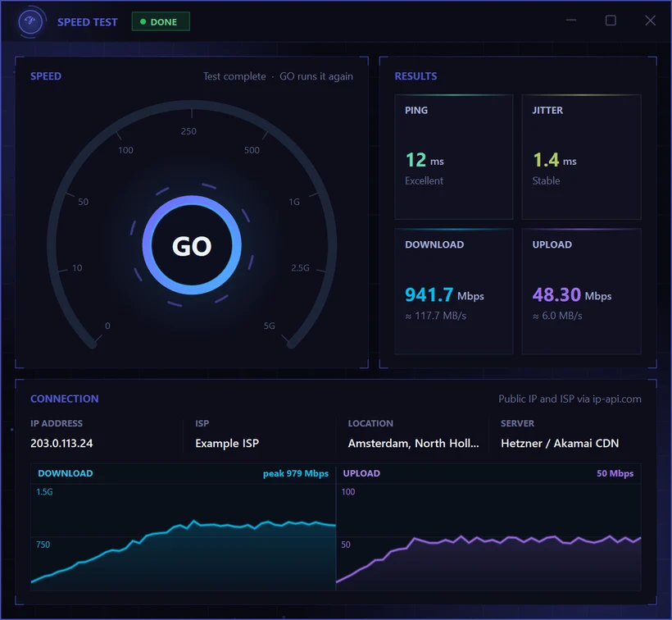This screenshot has height=620, width=672.
Task: Click the ≈ 6.0 MB/s text
Action: tap(557, 316)
